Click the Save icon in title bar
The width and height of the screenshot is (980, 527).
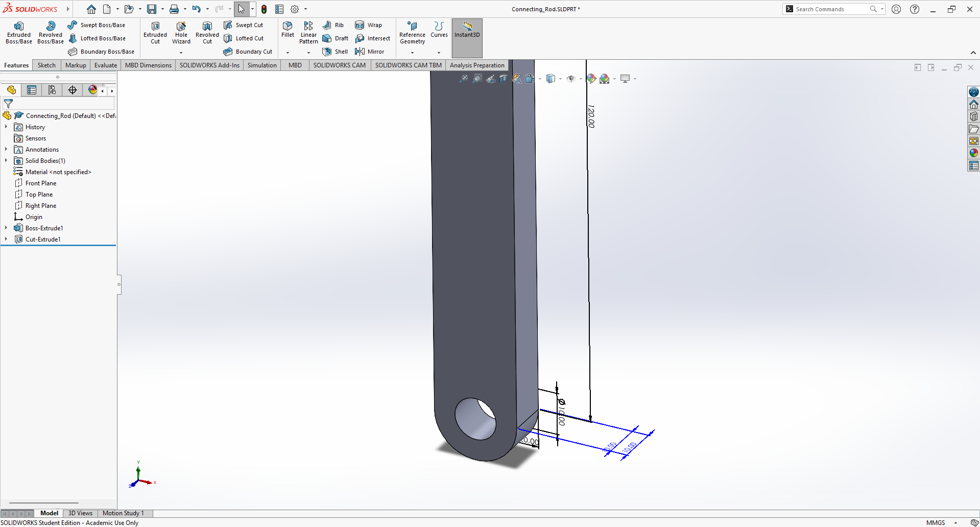click(x=152, y=9)
